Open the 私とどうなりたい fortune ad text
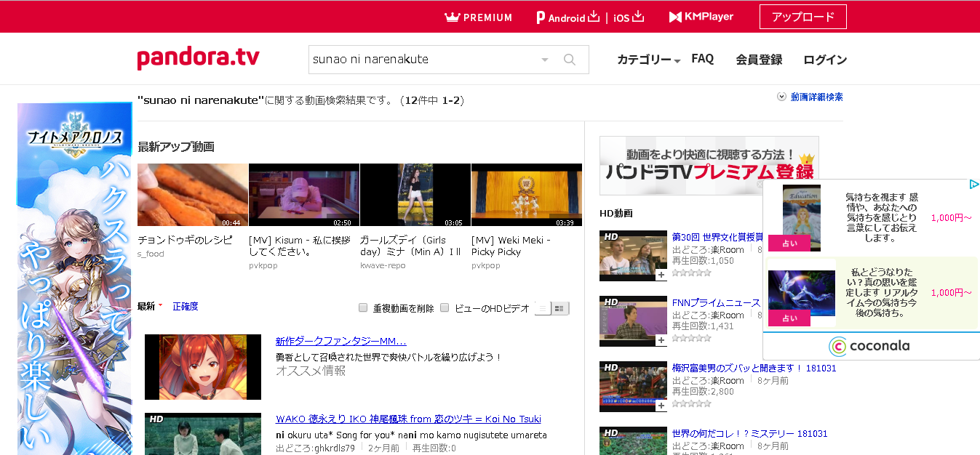The height and width of the screenshot is (455, 980). [880, 292]
